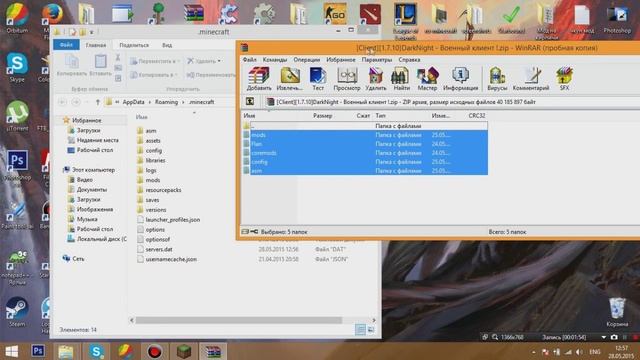Click the Explorer horizontal scrollbar
The width and height of the screenshot is (640, 360).
[x=239, y=320]
